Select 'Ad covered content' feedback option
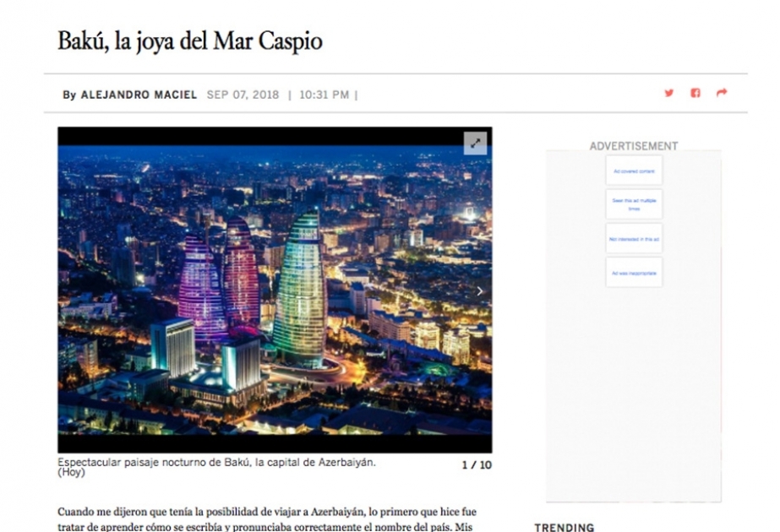Image resolution: width=780 pixels, height=532 pixels. coord(634,171)
